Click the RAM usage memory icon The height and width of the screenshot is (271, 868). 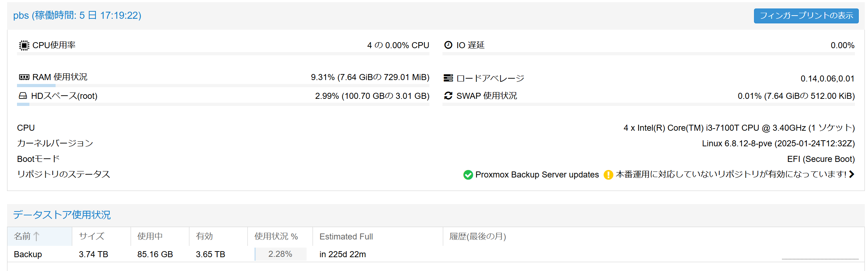coord(24,77)
